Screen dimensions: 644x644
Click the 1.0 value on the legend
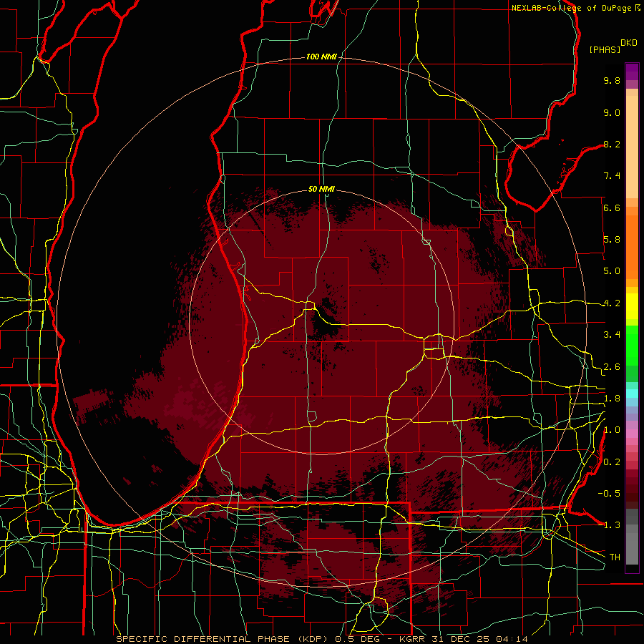pyautogui.click(x=612, y=430)
